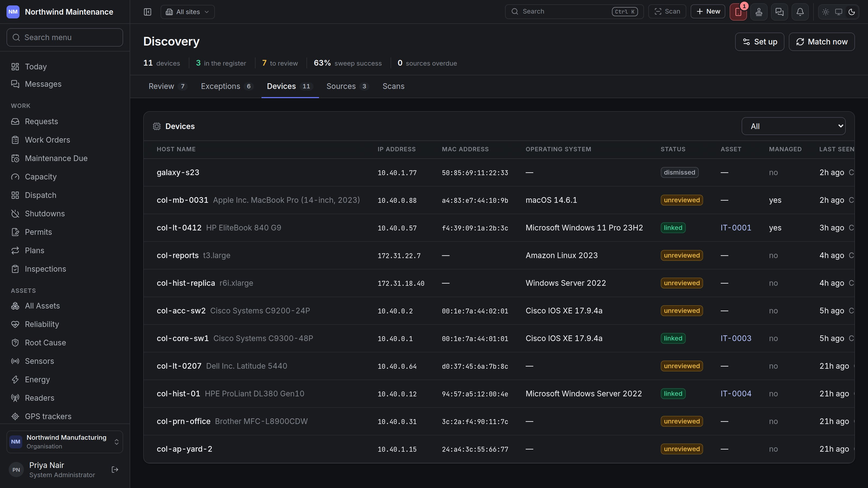This screenshot has height=488, width=868.
Task: Collapse the sidebar panel icon
Action: tap(148, 12)
